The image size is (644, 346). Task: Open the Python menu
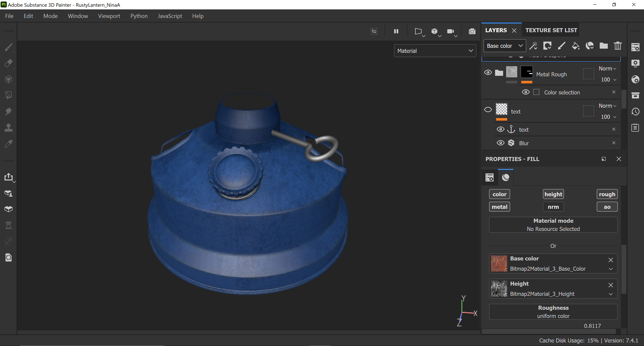[139, 16]
